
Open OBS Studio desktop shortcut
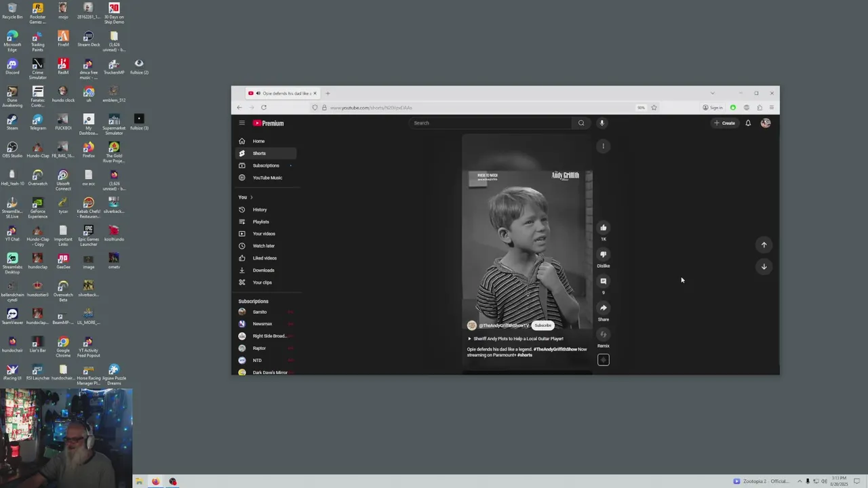coord(12,150)
